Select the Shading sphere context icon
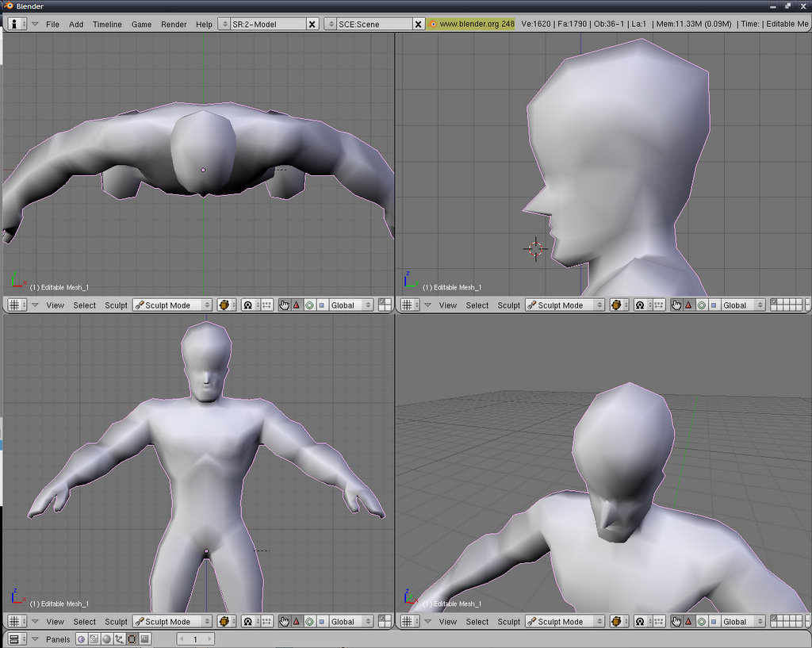This screenshot has width=812, height=648. tap(106, 639)
